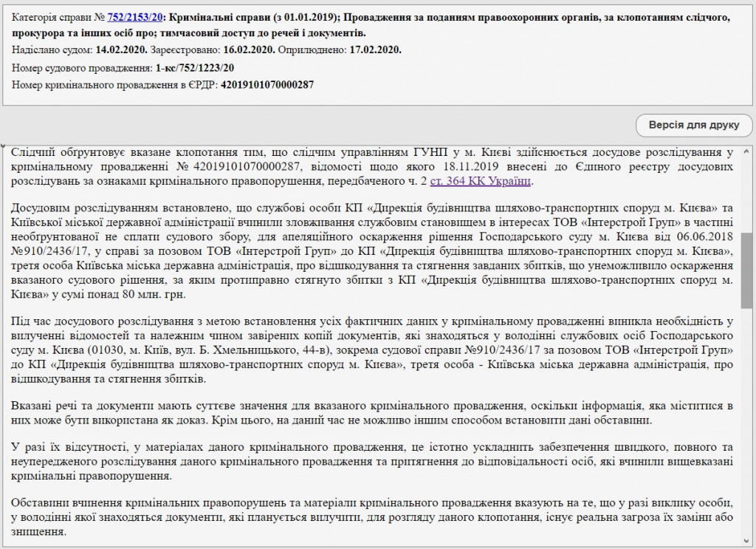Click scrollbar track above the thumb

tap(746, 192)
